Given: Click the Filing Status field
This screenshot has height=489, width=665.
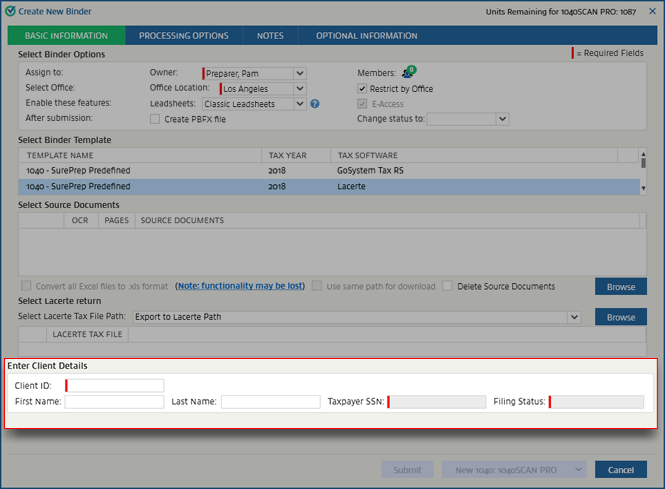Looking at the screenshot, I should click(x=596, y=402).
